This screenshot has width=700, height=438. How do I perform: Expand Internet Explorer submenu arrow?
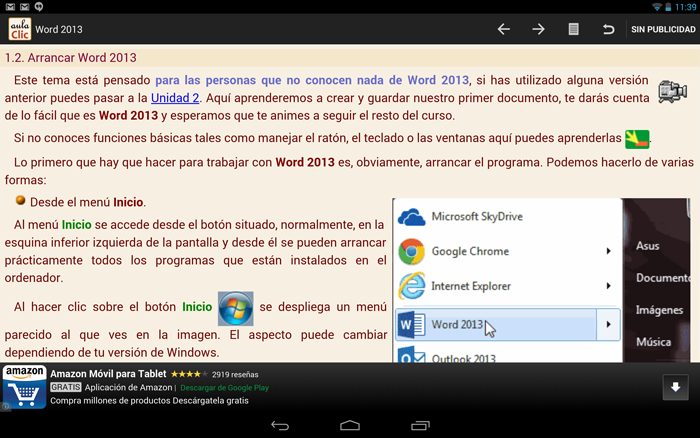[x=608, y=286]
